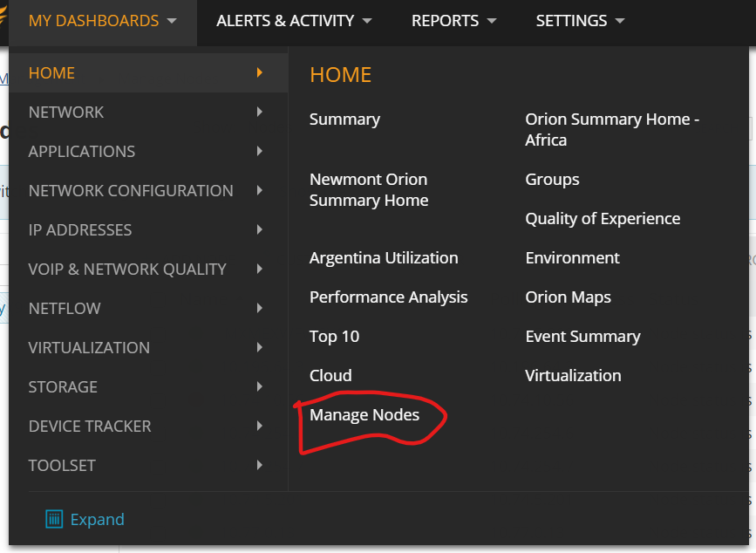Click the arrow next to IP Addresses
756x553 pixels.
[x=259, y=230]
